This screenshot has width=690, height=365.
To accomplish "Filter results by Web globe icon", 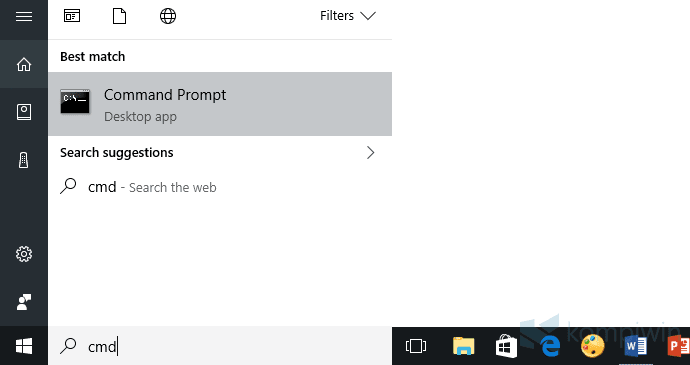I will [168, 16].
